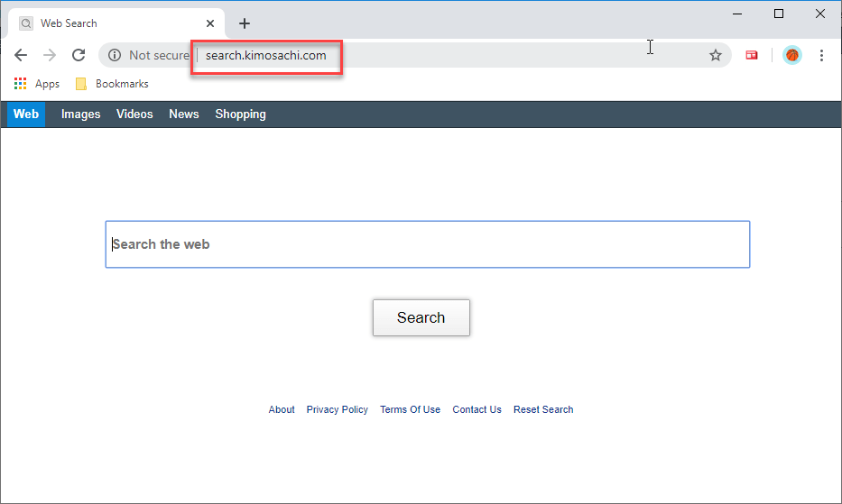Open the red extension icon in toolbar
The height and width of the screenshot is (504, 842).
(752, 55)
